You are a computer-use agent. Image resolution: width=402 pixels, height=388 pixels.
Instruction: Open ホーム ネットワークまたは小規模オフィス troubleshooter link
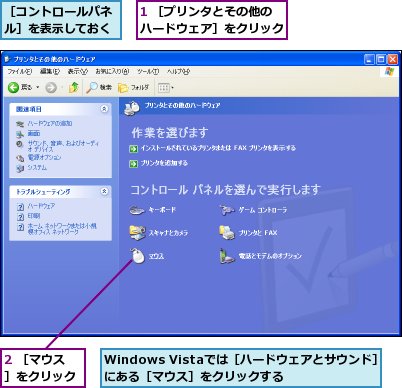[x=62, y=229]
